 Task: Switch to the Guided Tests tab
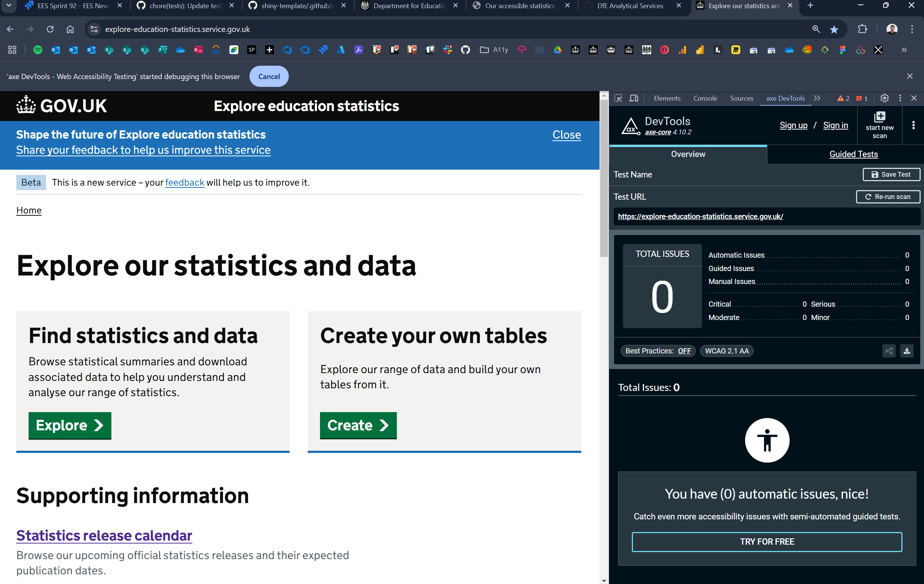(x=853, y=154)
